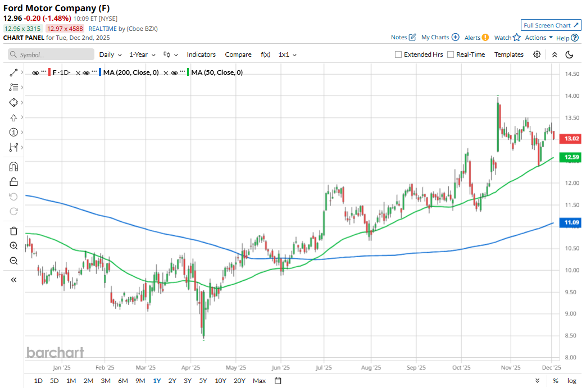The width and height of the screenshot is (586, 392).
Task: Open the calendar date range picker
Action: pos(278,381)
